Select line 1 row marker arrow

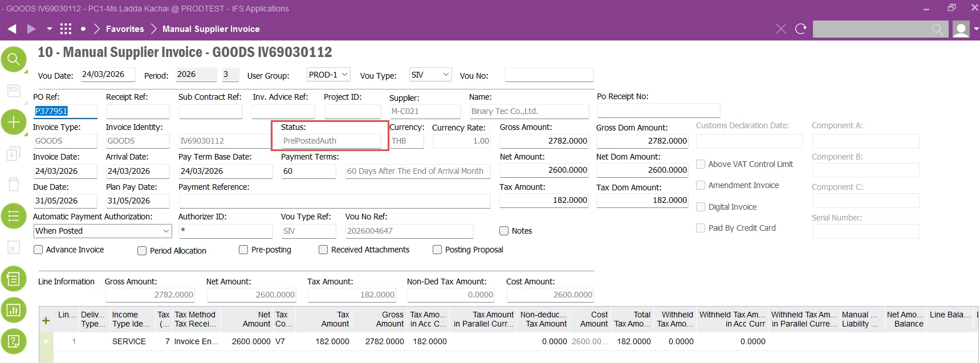tap(46, 341)
